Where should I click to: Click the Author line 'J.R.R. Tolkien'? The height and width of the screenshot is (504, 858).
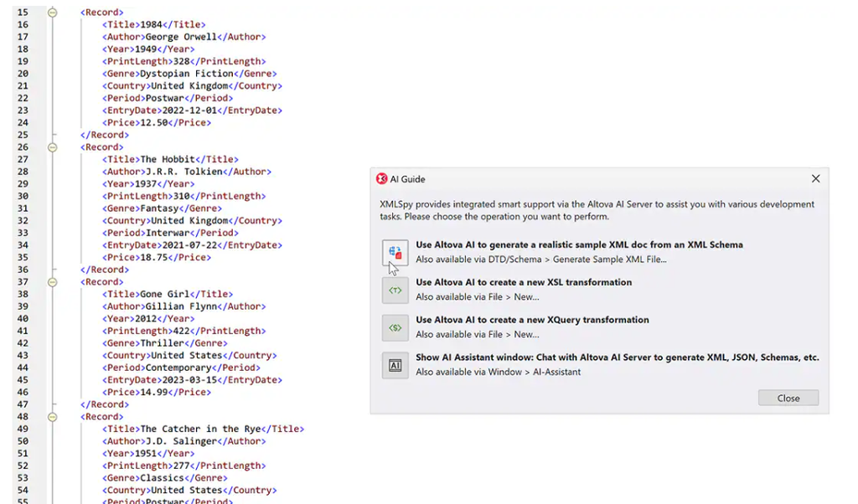point(187,172)
